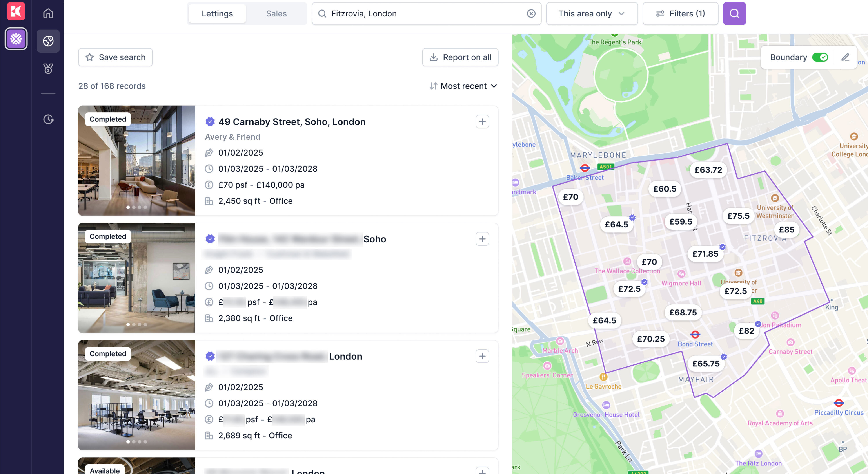Click Marble Arch landmark icon on map
Screen dimensions: 868x474
click(x=560, y=341)
